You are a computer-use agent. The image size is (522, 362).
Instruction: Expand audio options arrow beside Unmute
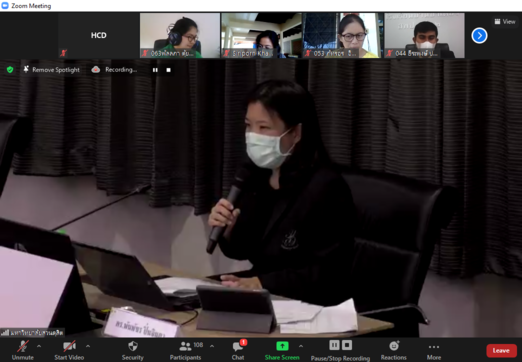point(39,346)
